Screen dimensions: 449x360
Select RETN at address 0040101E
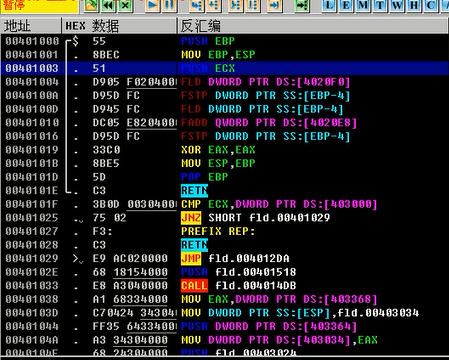194,191
